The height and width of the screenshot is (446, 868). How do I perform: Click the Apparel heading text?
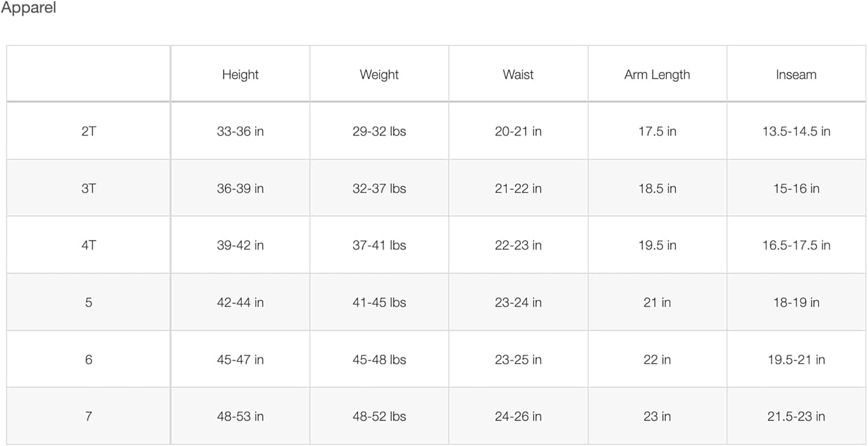pyautogui.click(x=28, y=9)
